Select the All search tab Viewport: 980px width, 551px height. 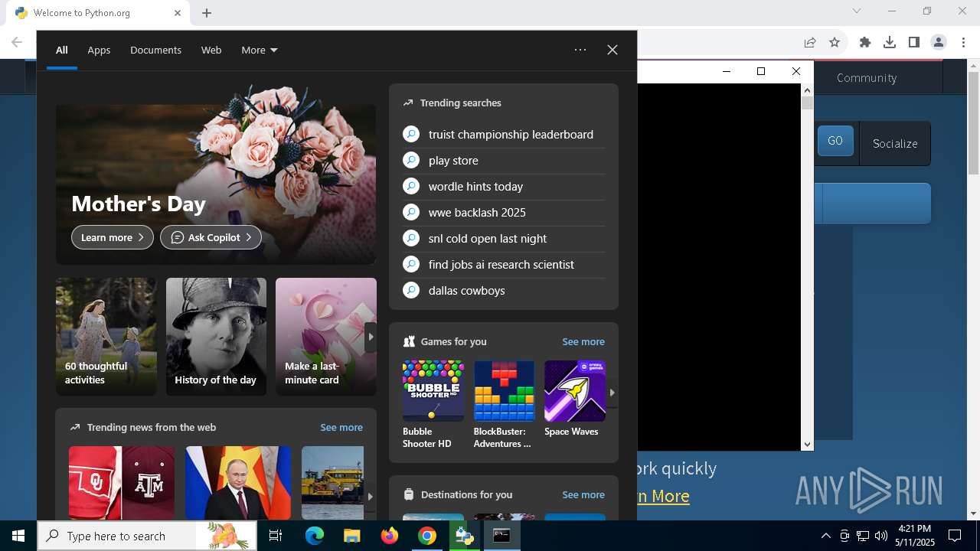pyautogui.click(x=62, y=51)
